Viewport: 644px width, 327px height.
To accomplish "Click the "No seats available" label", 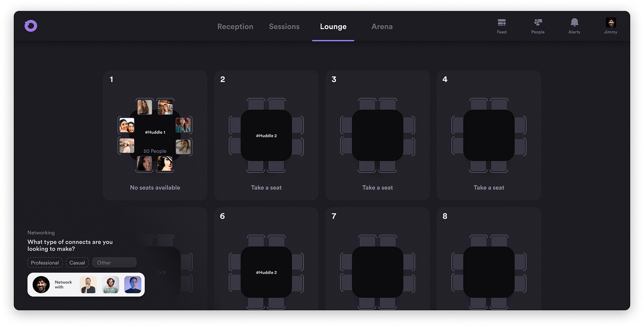I will tap(155, 187).
